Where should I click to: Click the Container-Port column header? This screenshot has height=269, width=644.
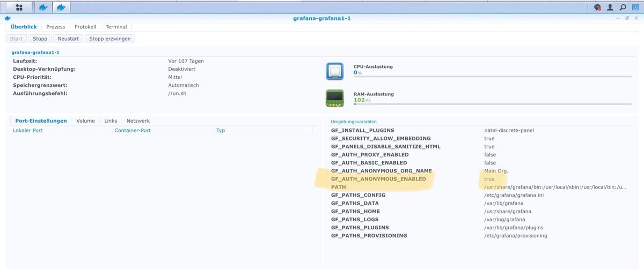point(164,130)
